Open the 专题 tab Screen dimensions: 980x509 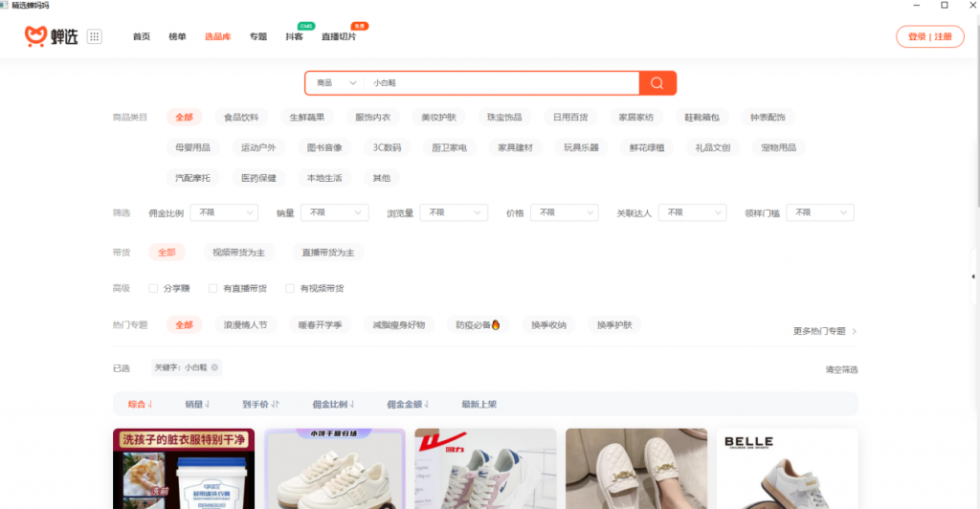258,36
